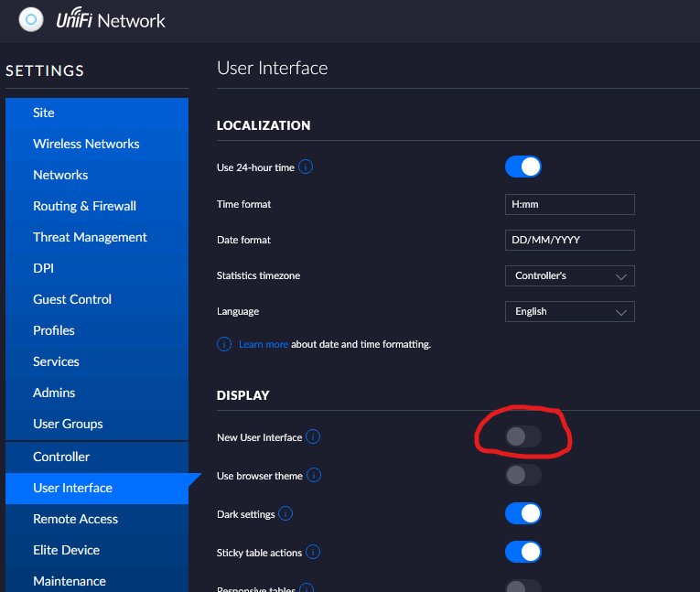Click info icon next to Use 24-hour time
This screenshot has width=700, height=592.
[306, 167]
